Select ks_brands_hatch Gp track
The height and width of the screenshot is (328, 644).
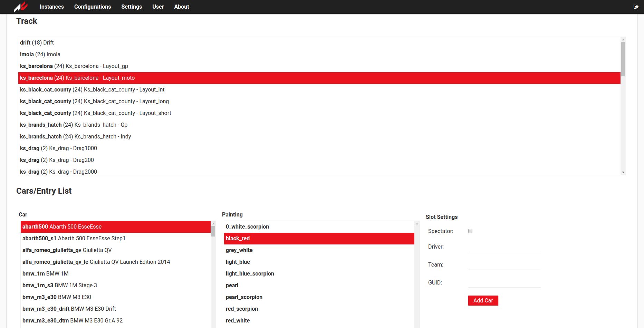point(319,125)
